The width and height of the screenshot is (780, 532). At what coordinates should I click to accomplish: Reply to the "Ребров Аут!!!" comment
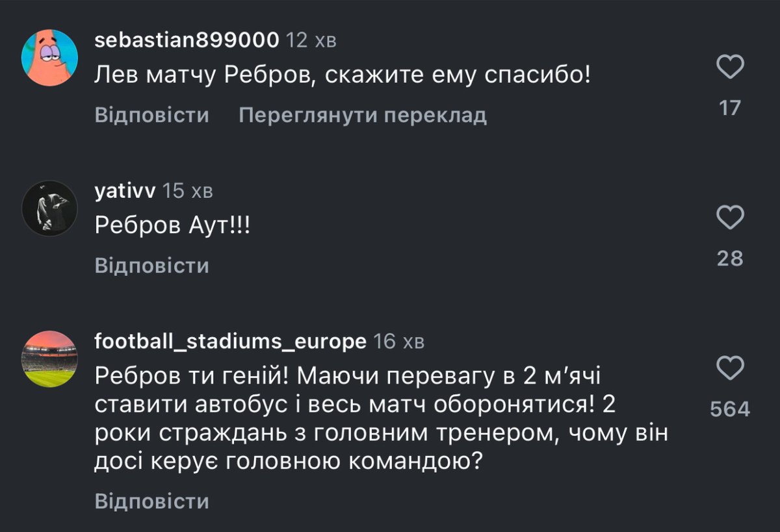tap(152, 266)
